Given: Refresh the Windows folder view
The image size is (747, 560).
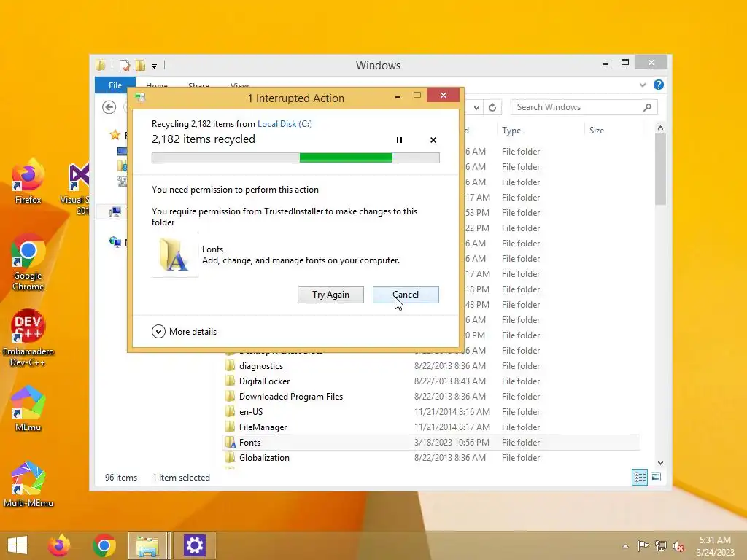Looking at the screenshot, I should click(492, 108).
